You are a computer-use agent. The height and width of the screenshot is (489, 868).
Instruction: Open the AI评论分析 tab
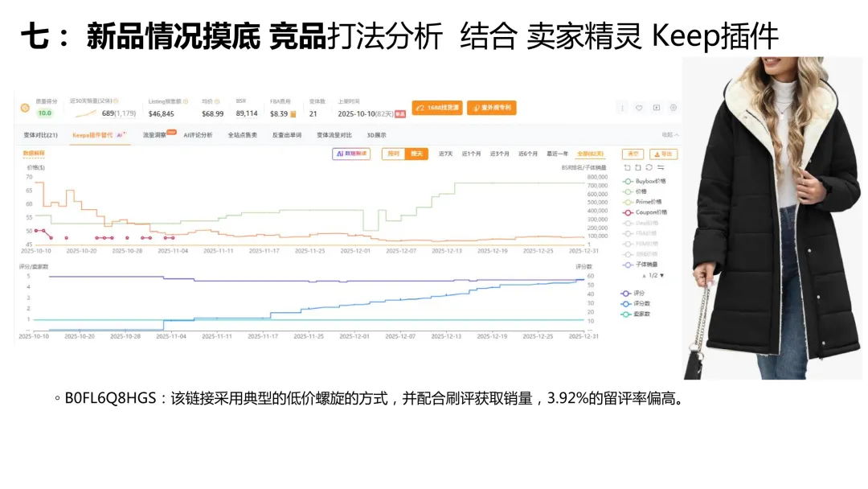coord(199,135)
